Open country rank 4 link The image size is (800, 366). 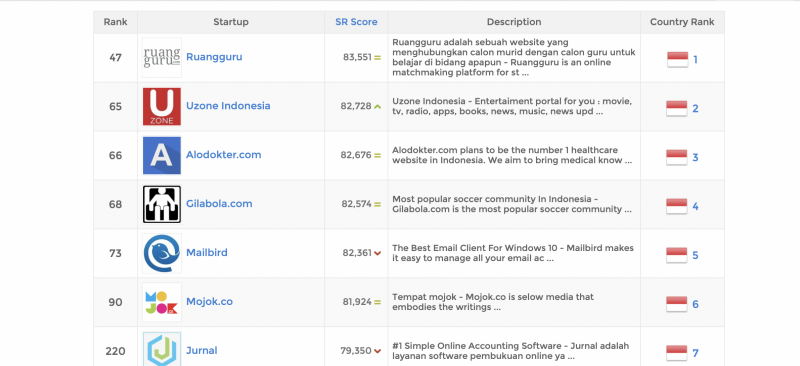click(695, 207)
